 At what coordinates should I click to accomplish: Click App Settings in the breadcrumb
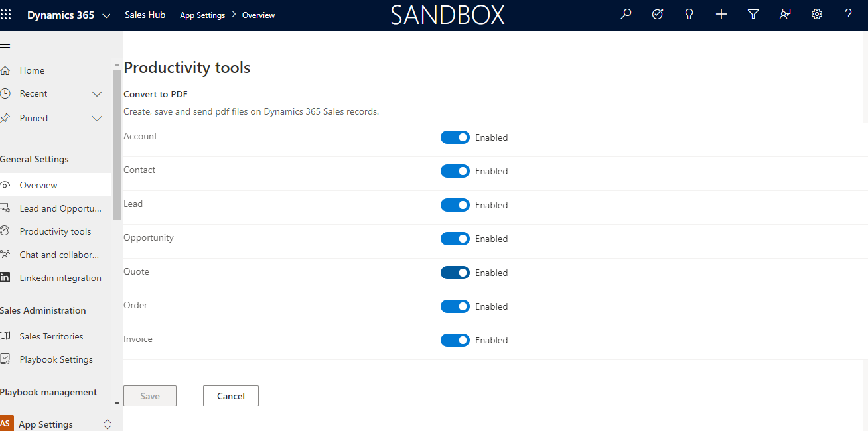click(202, 15)
